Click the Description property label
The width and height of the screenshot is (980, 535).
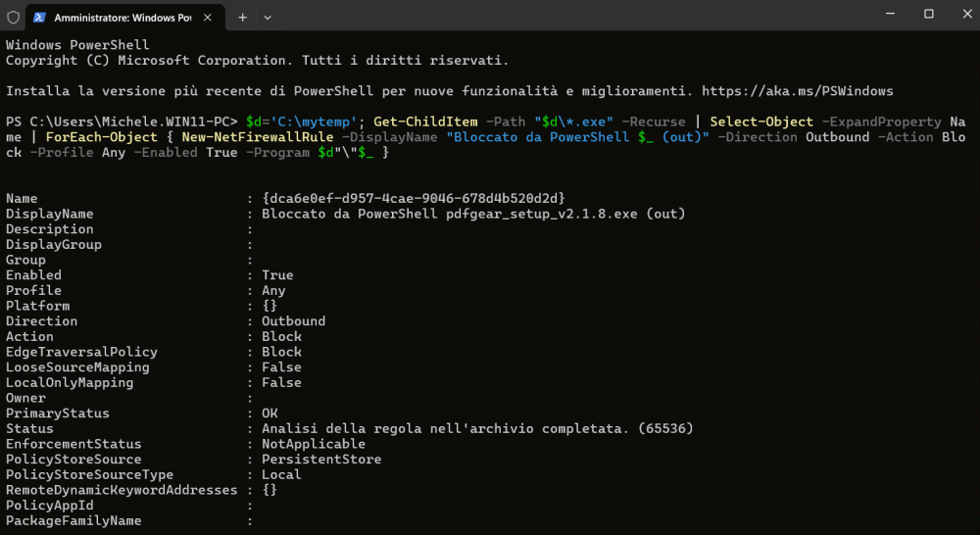(x=50, y=229)
